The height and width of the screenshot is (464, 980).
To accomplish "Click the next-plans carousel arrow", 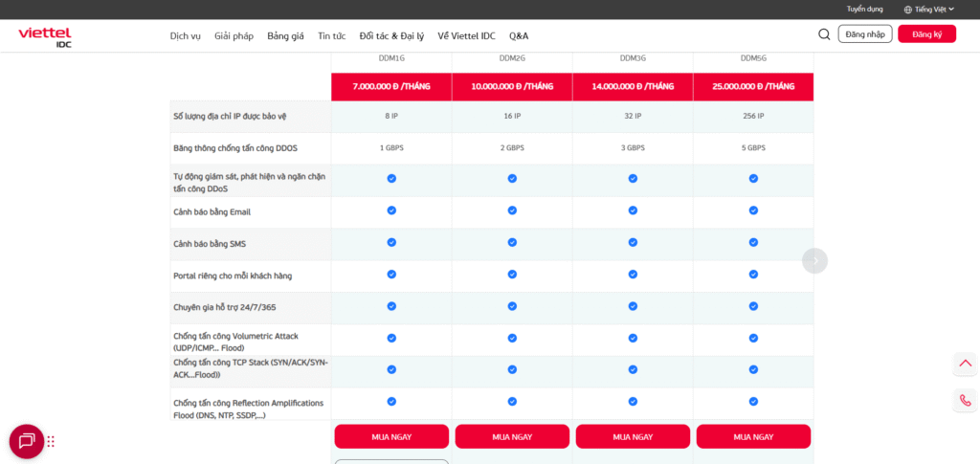I will click(814, 260).
